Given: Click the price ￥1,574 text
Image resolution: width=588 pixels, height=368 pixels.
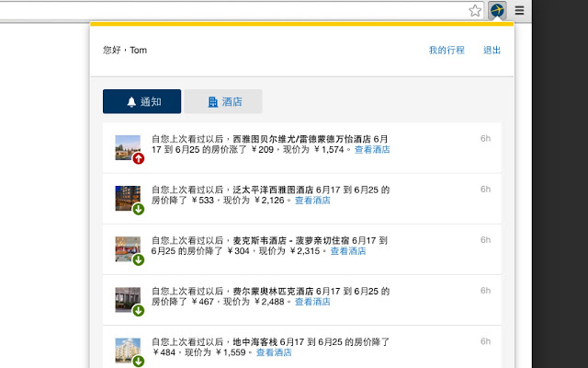Looking at the screenshot, I should [x=329, y=150].
